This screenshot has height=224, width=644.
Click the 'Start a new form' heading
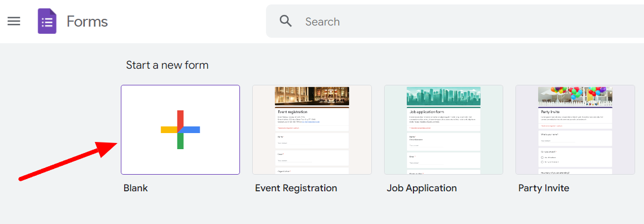pos(167,65)
